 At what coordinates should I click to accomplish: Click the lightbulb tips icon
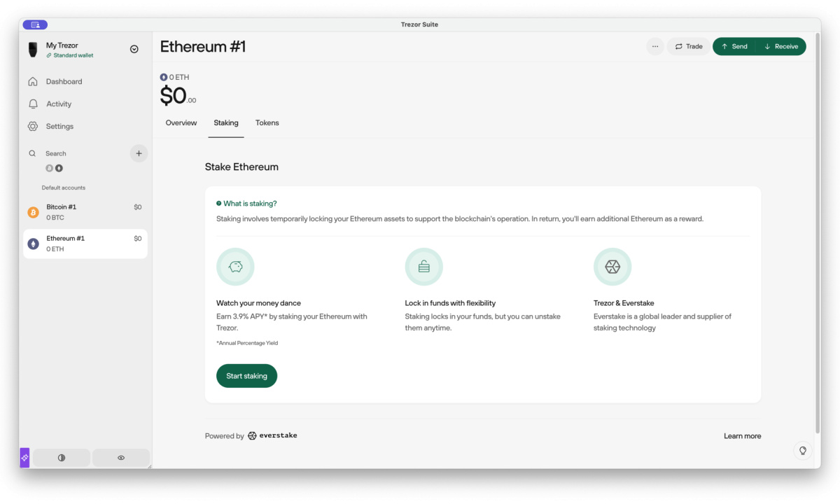pyautogui.click(x=803, y=450)
